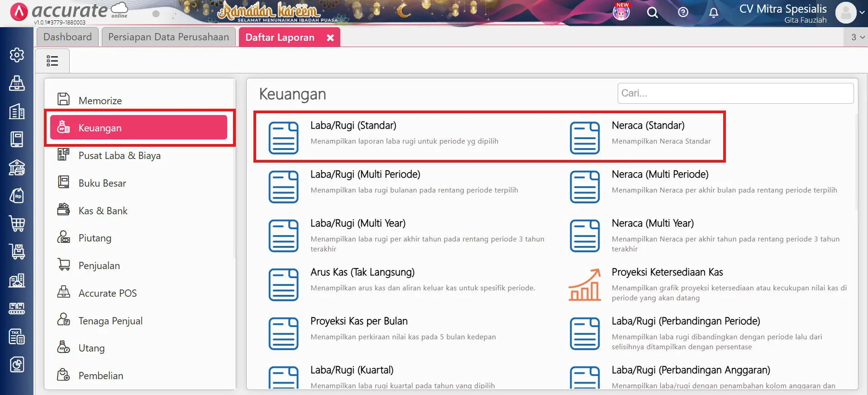Select Buku Besar report category
Viewport: 868px width, 395px height.
tap(102, 183)
